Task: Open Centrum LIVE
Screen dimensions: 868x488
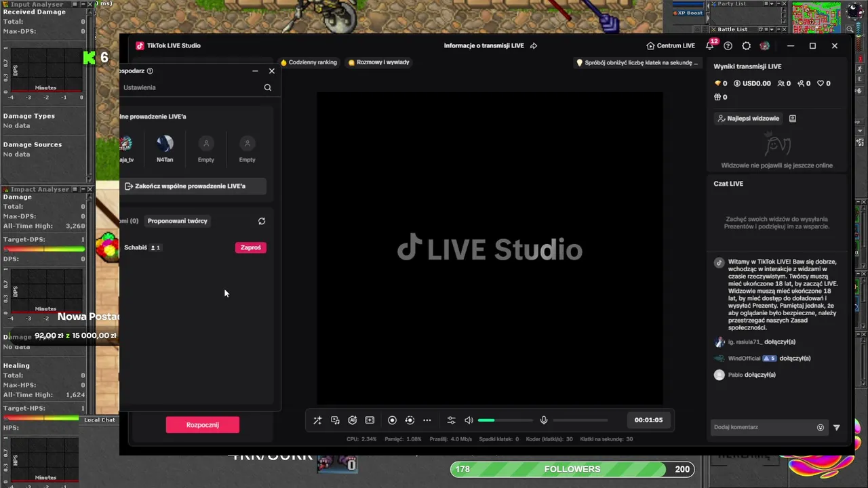Action: tap(671, 46)
